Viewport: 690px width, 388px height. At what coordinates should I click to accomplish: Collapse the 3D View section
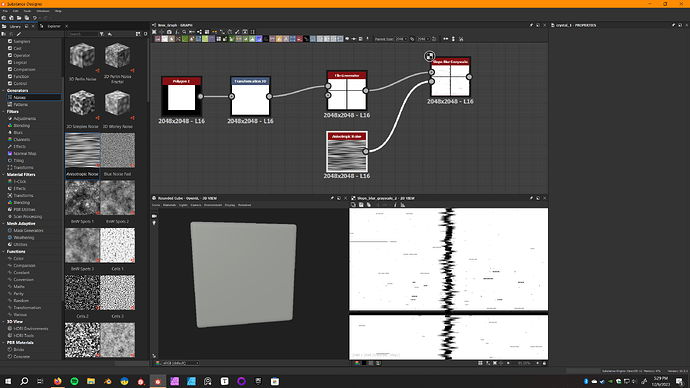[4, 322]
